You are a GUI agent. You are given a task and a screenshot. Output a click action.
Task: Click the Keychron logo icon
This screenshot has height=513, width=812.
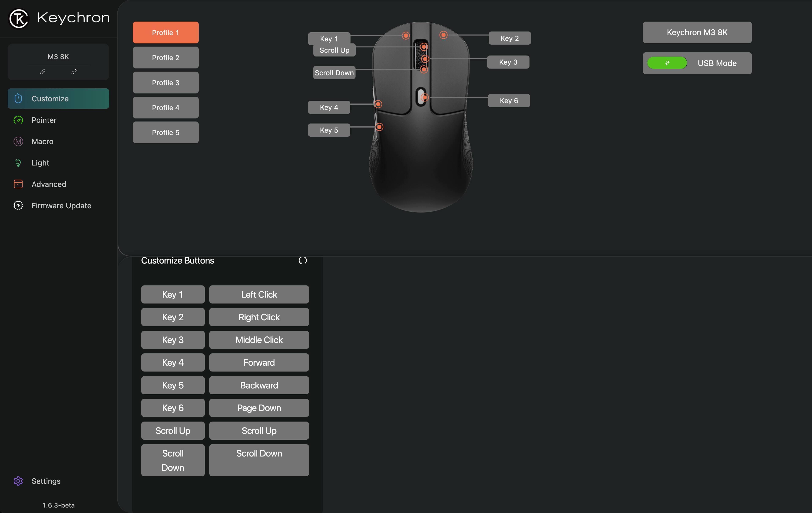(19, 18)
